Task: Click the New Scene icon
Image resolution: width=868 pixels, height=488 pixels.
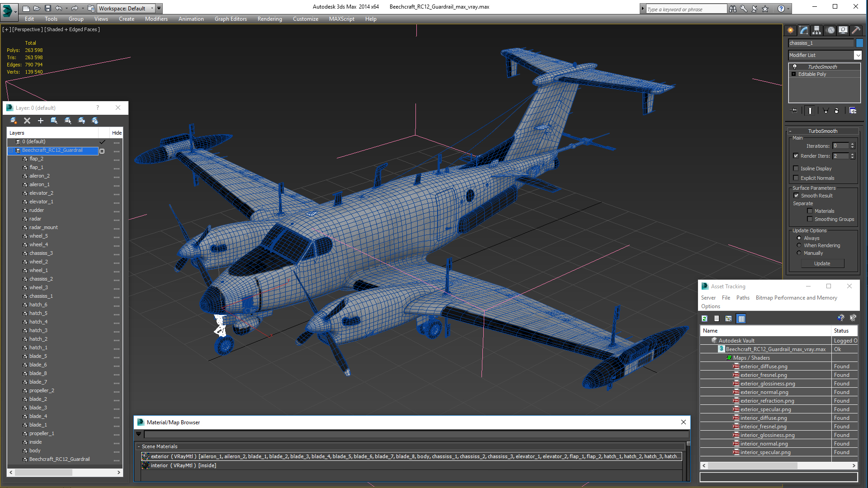Action: point(26,8)
